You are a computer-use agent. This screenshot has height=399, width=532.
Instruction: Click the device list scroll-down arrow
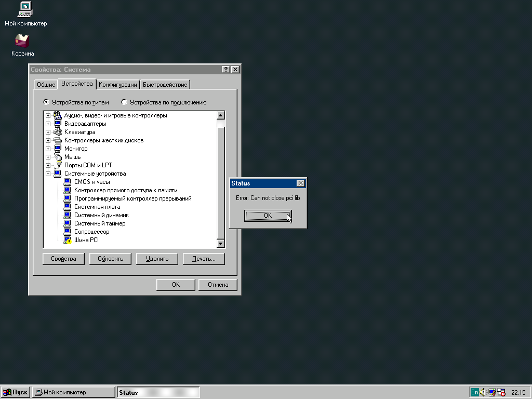coord(220,243)
